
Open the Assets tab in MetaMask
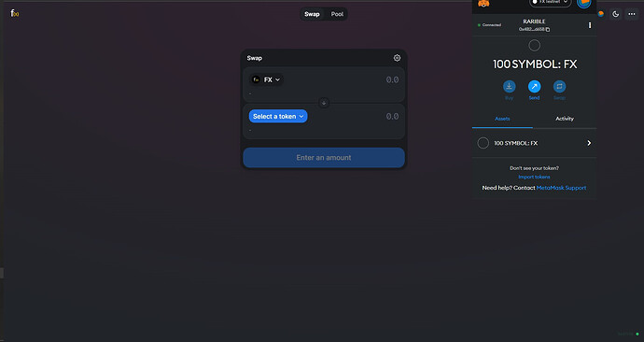coord(502,119)
